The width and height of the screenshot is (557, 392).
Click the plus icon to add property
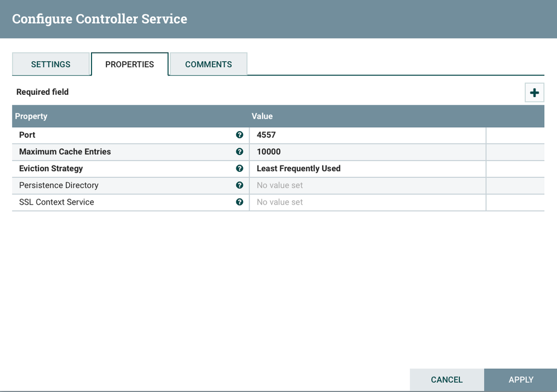[x=534, y=93]
